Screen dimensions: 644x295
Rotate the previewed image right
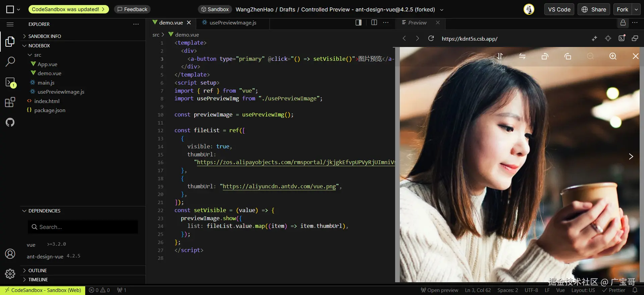coord(568,56)
